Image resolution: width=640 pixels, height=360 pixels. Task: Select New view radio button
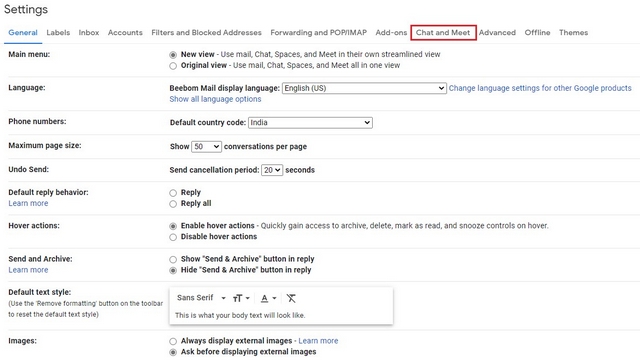coord(173,55)
